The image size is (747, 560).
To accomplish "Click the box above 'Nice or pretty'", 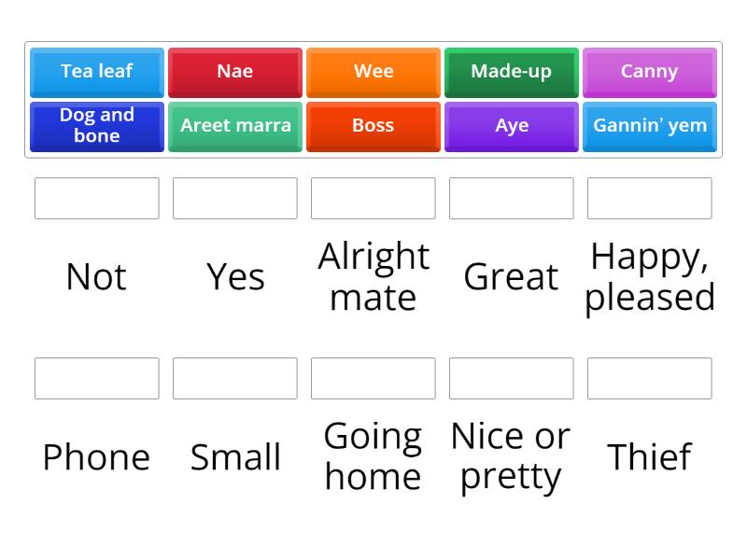I will point(512,378).
